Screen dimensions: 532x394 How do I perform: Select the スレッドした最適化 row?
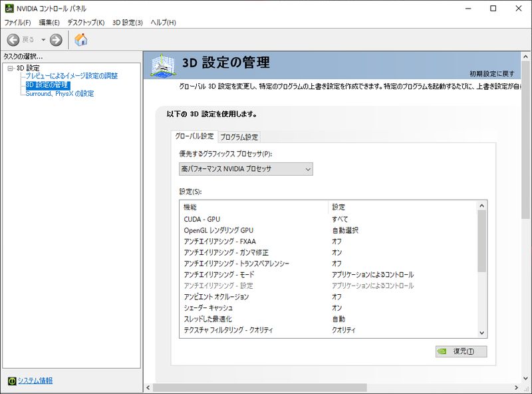tap(329, 319)
